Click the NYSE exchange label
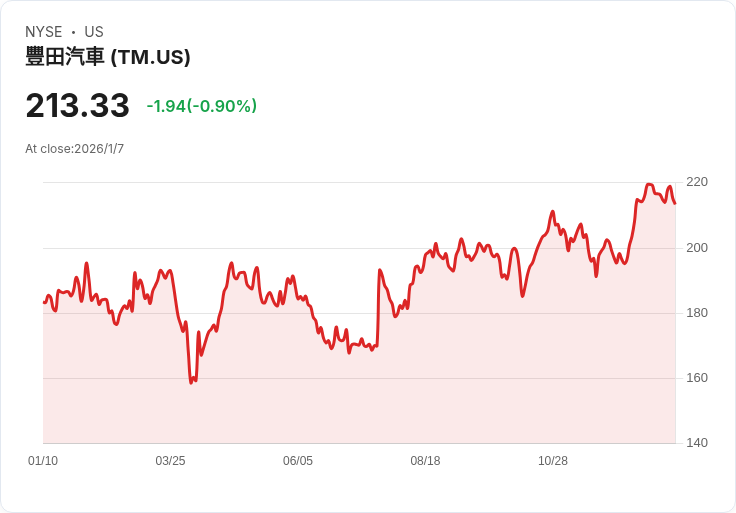The image size is (736, 513). [44, 32]
